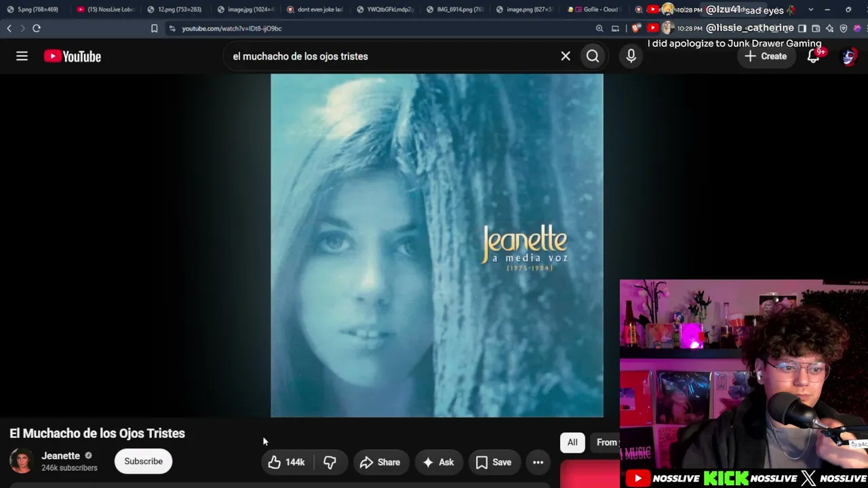This screenshot has width=868, height=488.
Task: Open more actions three-dot menu
Action: (538, 462)
